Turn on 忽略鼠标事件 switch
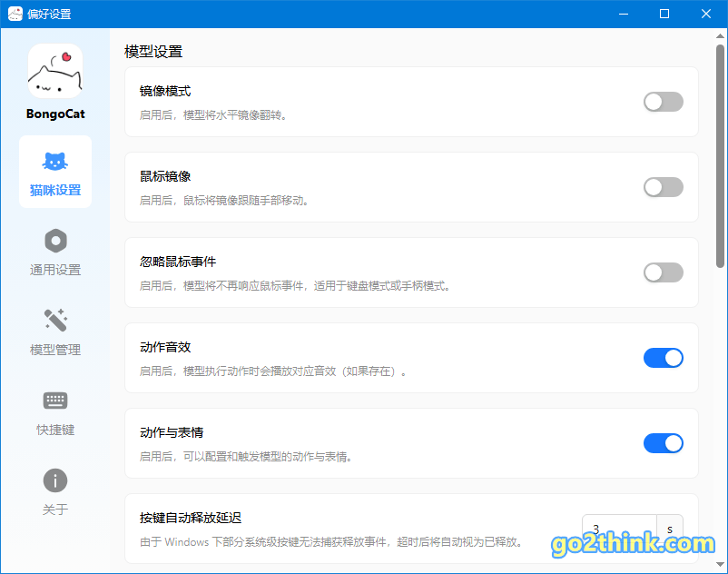This screenshot has width=728, height=574. [663, 272]
